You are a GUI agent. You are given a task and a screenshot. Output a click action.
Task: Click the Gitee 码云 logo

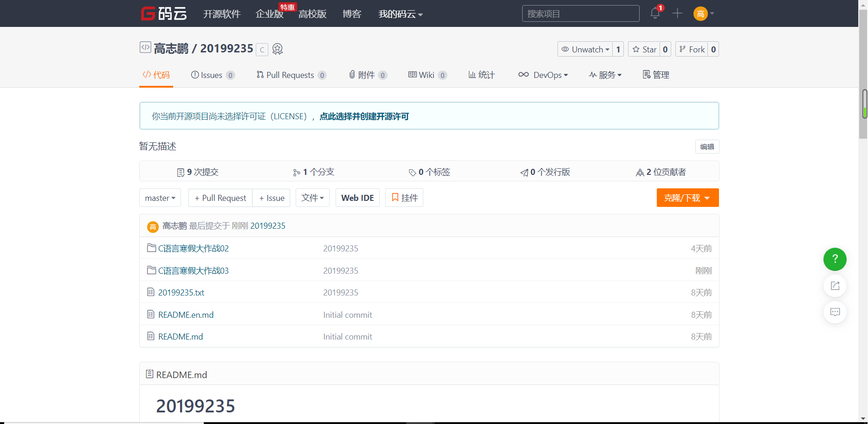coord(164,13)
